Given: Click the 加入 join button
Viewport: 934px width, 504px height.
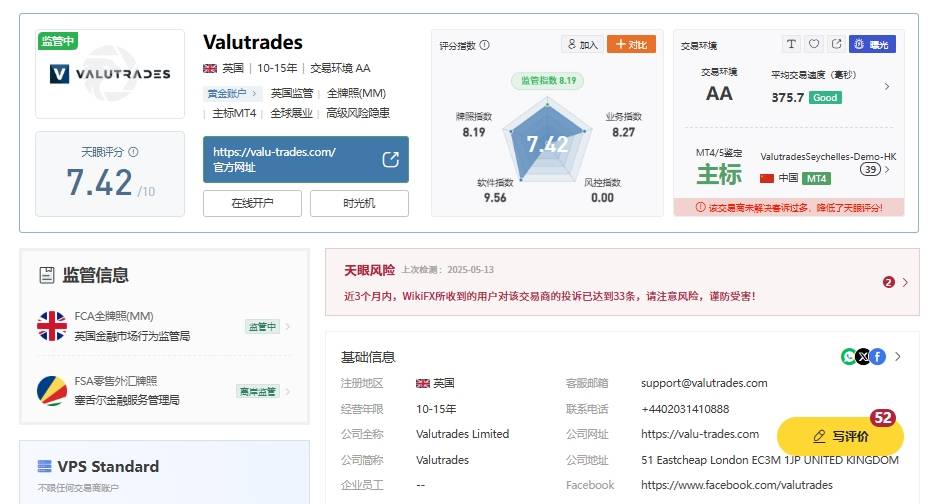Looking at the screenshot, I should pos(583,45).
